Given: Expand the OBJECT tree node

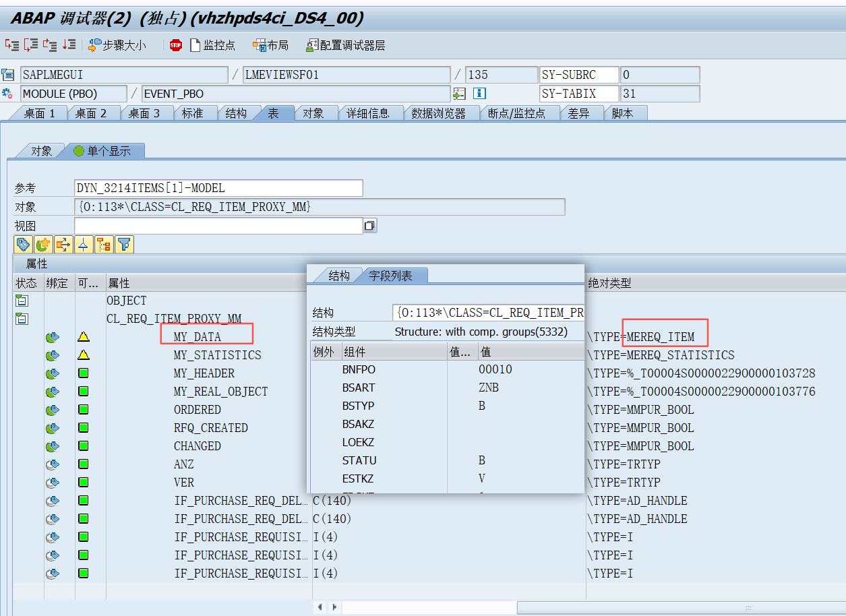Looking at the screenshot, I should (22, 300).
